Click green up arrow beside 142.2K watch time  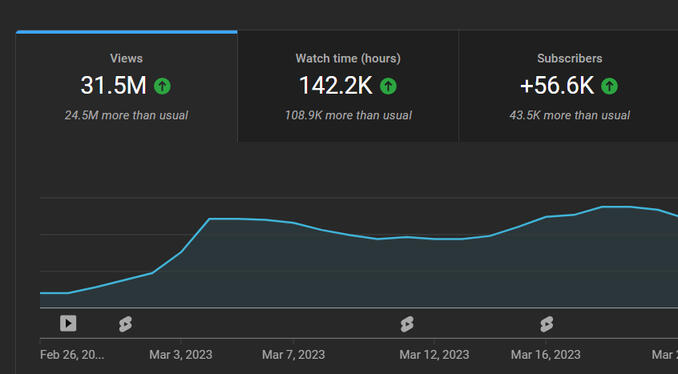[388, 86]
